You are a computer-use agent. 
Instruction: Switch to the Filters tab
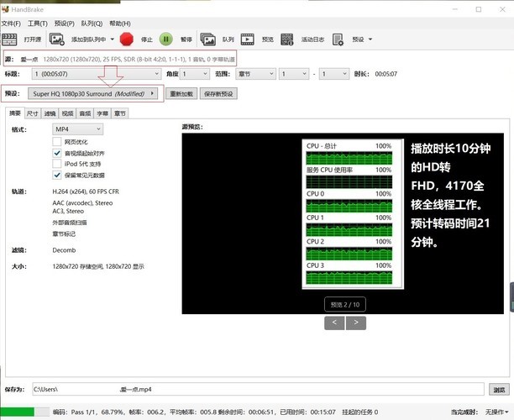click(x=50, y=113)
